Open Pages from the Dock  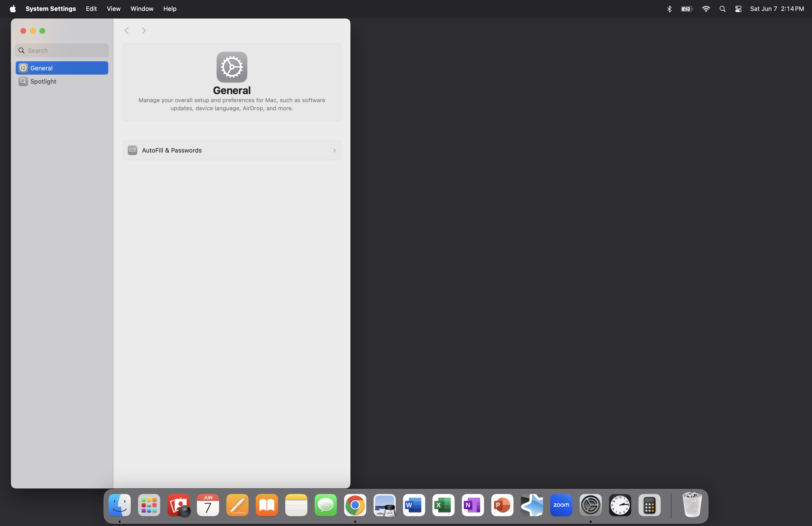(237, 505)
